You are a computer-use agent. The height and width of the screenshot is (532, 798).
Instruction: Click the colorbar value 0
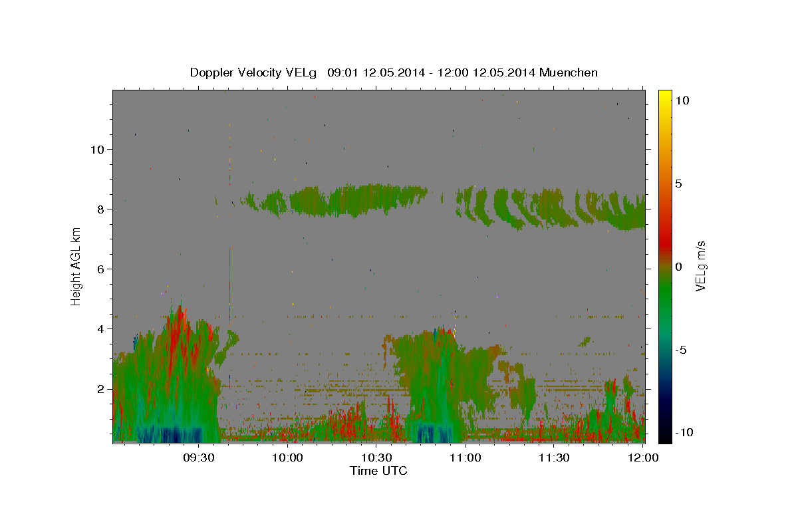(678, 266)
